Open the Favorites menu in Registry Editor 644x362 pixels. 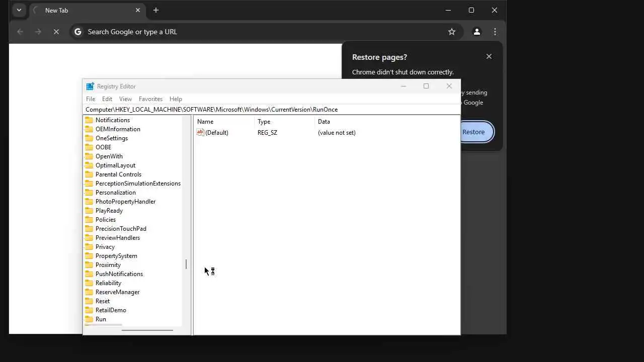(150, 99)
